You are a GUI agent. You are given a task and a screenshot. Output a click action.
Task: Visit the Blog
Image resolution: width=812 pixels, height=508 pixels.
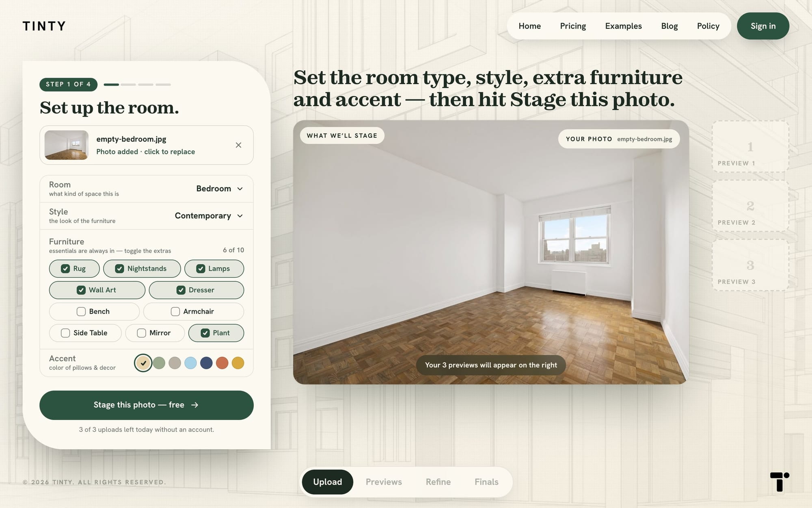coord(669,26)
